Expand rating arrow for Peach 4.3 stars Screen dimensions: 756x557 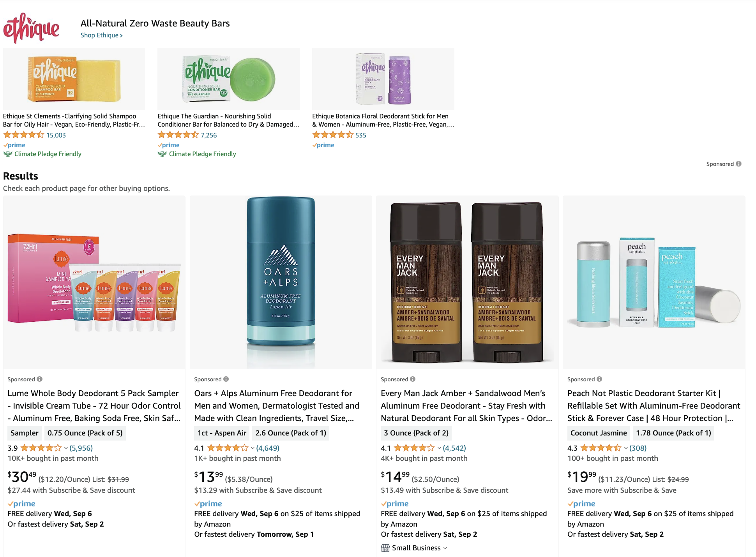pyautogui.click(x=626, y=448)
